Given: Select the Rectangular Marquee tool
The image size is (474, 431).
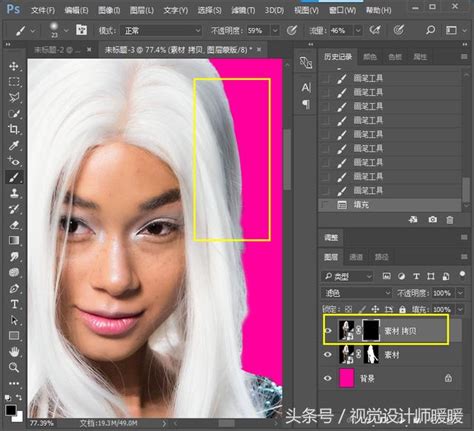Looking at the screenshot, I should point(14,82).
